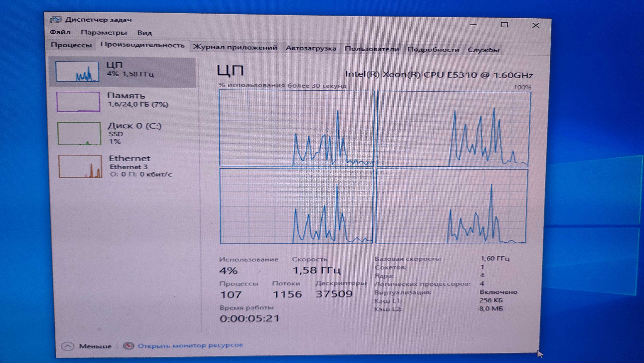Screen dimensions: 644x363
Task: Switch to the Журнал приложений tab
Action: (x=235, y=47)
